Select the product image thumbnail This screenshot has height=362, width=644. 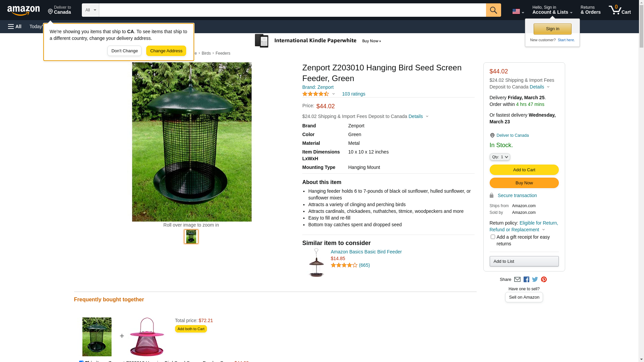(191, 237)
